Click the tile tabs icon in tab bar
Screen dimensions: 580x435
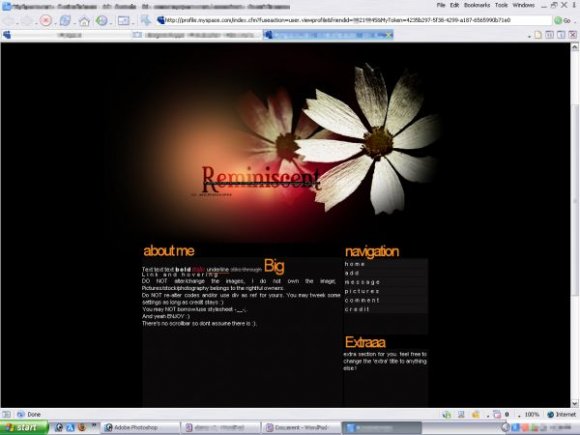[549, 35]
